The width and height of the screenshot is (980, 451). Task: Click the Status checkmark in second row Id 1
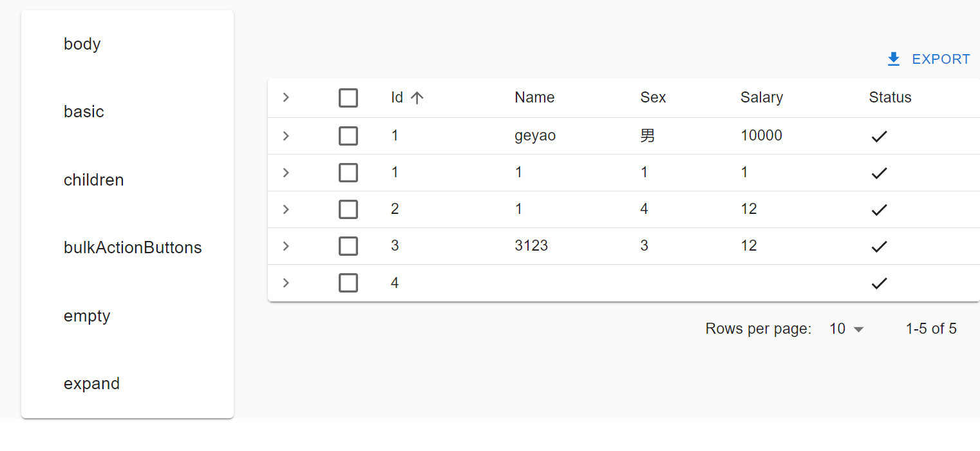pyautogui.click(x=879, y=173)
